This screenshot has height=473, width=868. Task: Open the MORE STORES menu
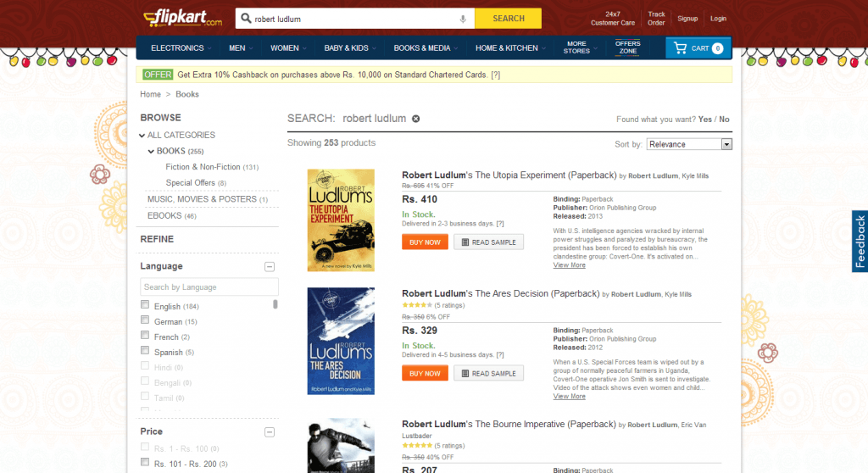580,47
